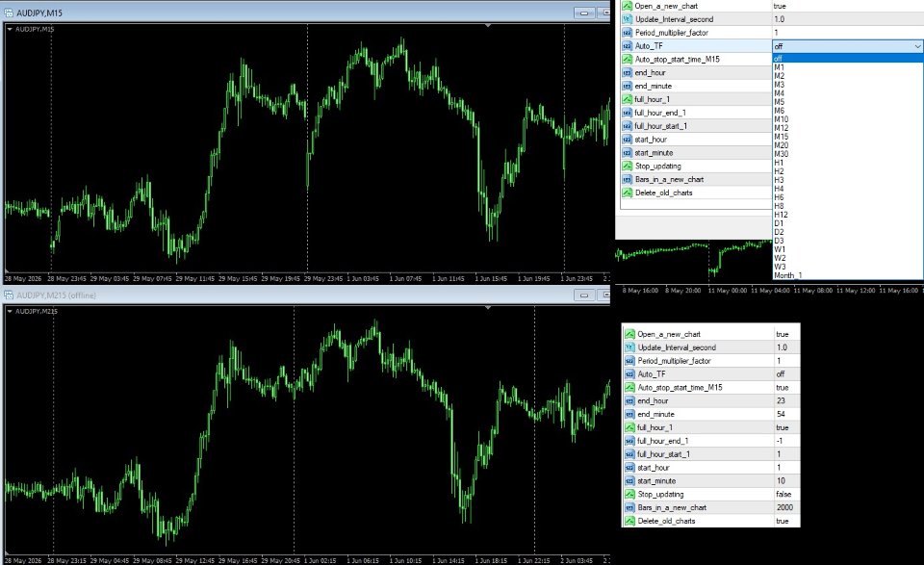
Task: Click the start_hour label in the upper parameter list
Action: [651, 140]
